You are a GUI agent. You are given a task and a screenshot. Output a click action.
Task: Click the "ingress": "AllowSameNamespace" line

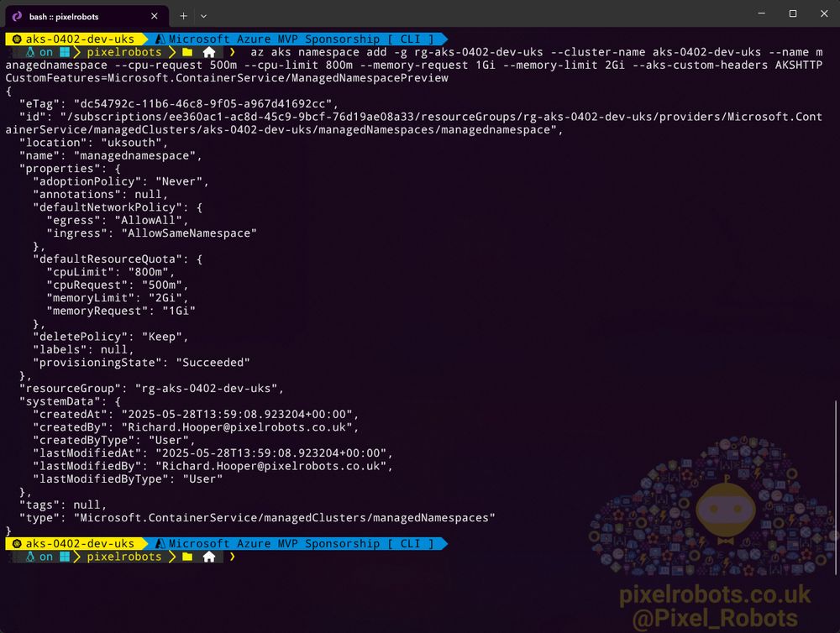(151, 233)
